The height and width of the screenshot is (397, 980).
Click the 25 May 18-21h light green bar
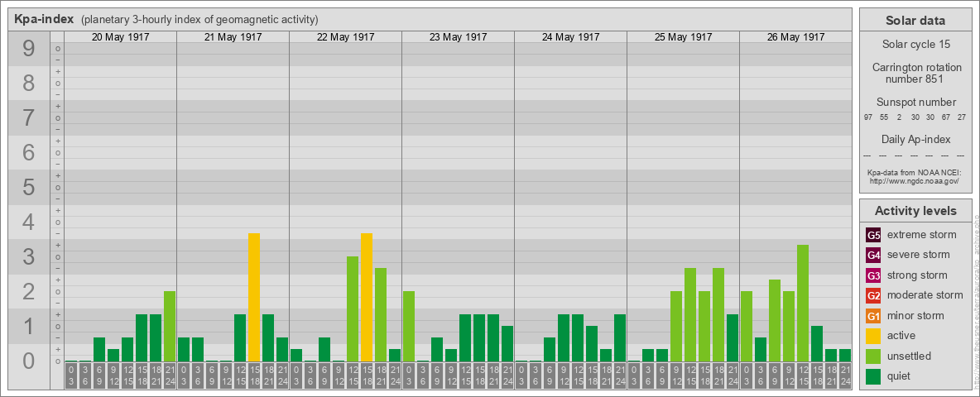718,314
